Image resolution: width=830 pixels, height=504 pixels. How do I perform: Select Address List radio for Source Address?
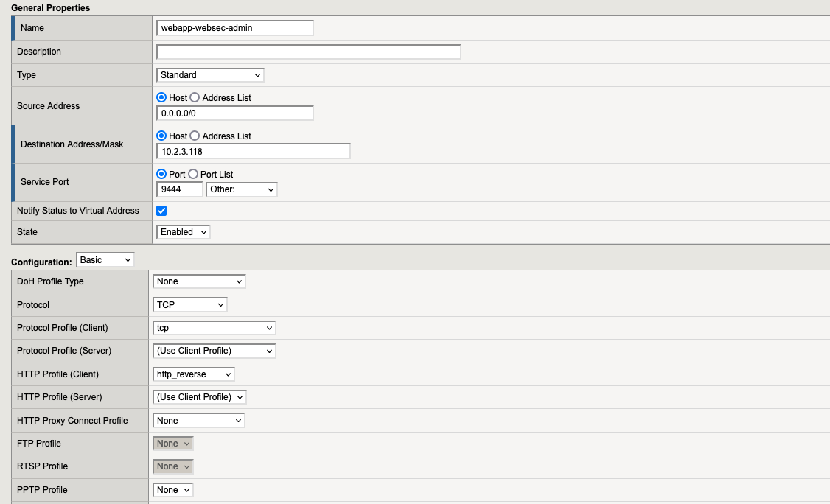coord(195,97)
